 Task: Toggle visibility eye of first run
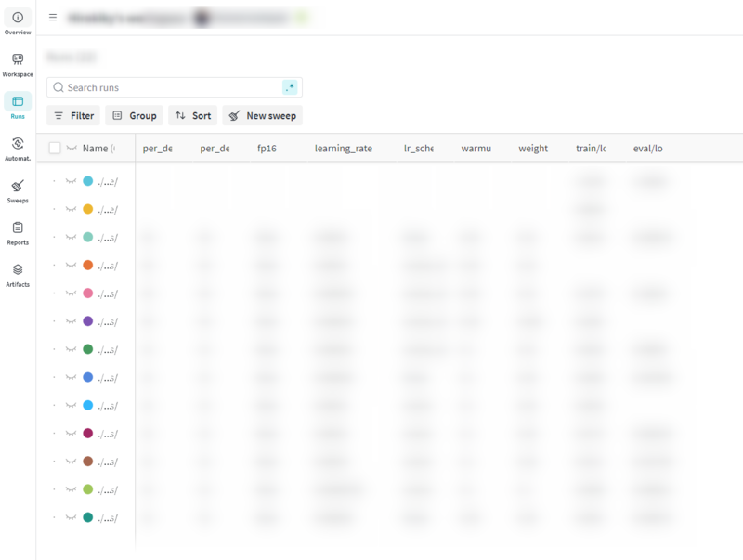tap(71, 181)
